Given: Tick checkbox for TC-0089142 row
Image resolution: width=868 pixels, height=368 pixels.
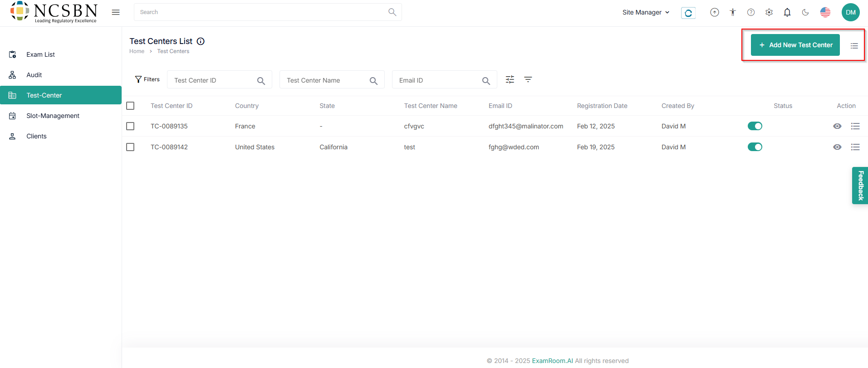Looking at the screenshot, I should (x=130, y=147).
